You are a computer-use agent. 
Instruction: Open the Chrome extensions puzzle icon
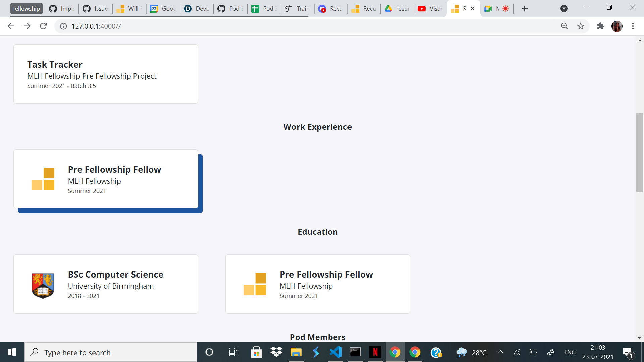click(600, 26)
